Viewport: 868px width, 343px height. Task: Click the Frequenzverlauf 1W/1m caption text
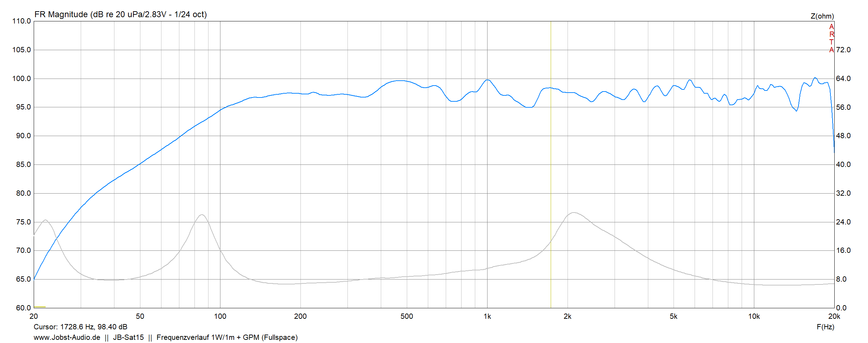pyautogui.click(x=227, y=337)
